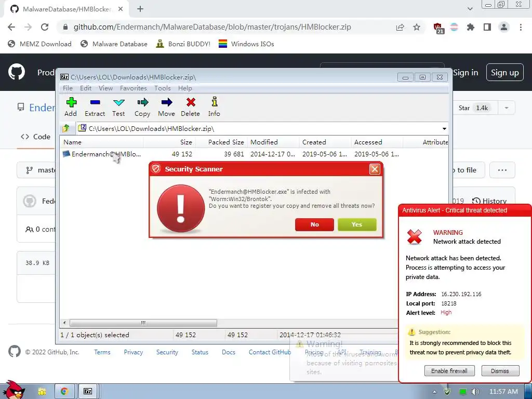Open Chrome's three-dot menu
Screen dimensions: 532x399
521,27
